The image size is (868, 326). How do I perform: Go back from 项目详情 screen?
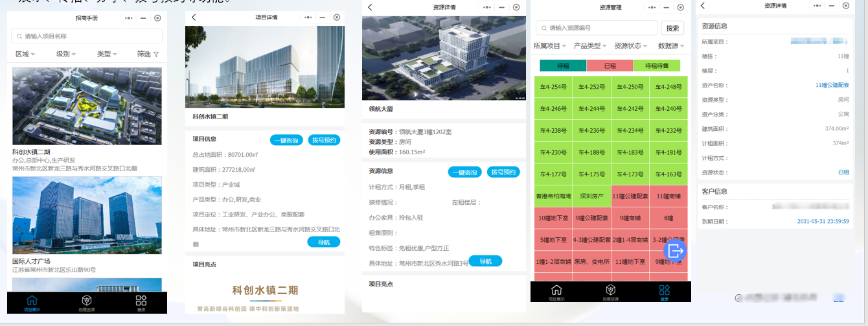[x=194, y=17]
